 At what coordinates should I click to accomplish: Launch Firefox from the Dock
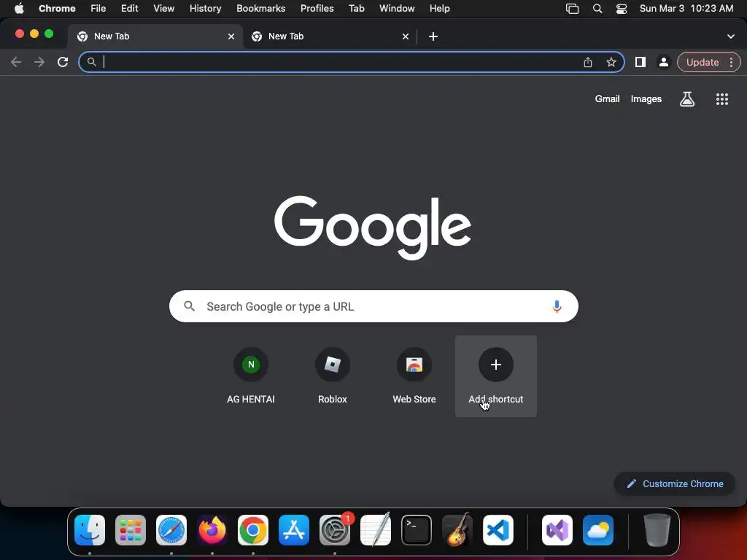(212, 530)
